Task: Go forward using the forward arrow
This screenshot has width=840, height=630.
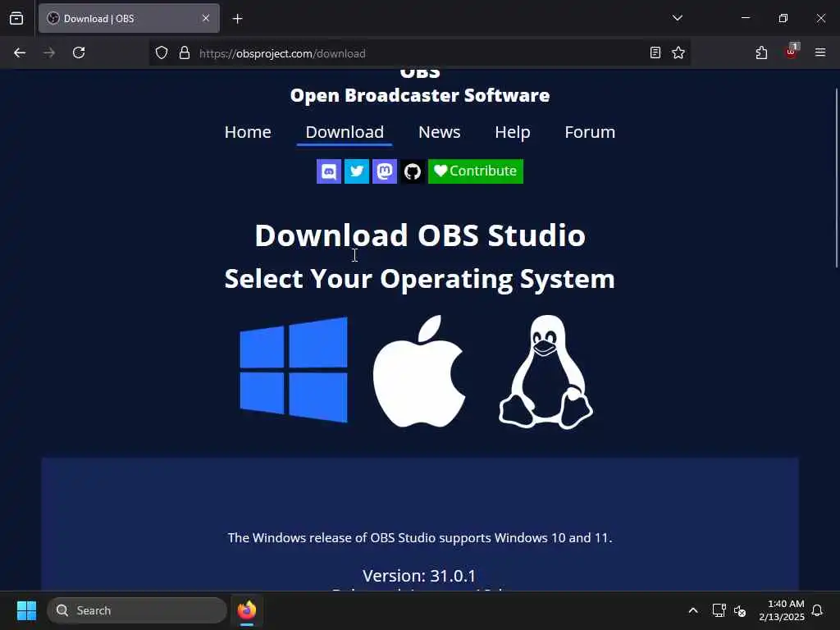Action: 49,53
